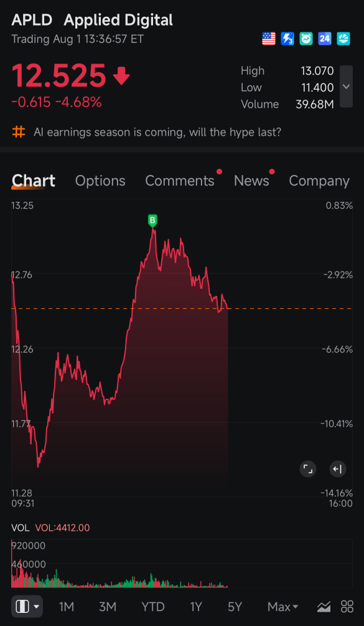Open fullscreen chart view icon
The width and height of the screenshot is (364, 626).
pyautogui.click(x=308, y=468)
